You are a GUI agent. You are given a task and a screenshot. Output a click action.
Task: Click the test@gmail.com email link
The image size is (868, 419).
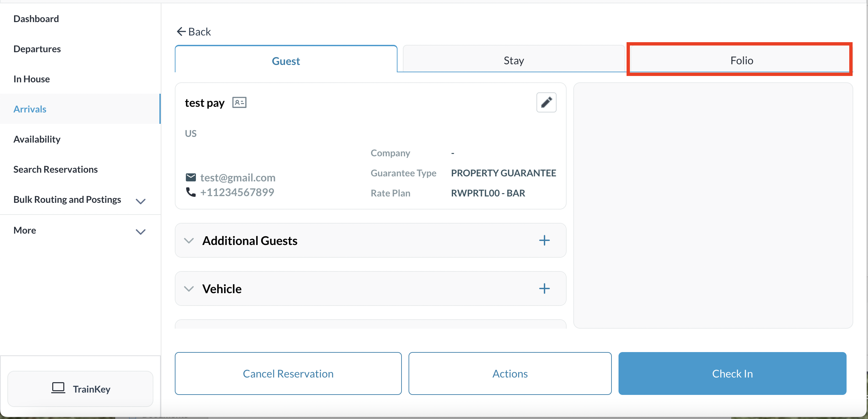[x=238, y=177]
